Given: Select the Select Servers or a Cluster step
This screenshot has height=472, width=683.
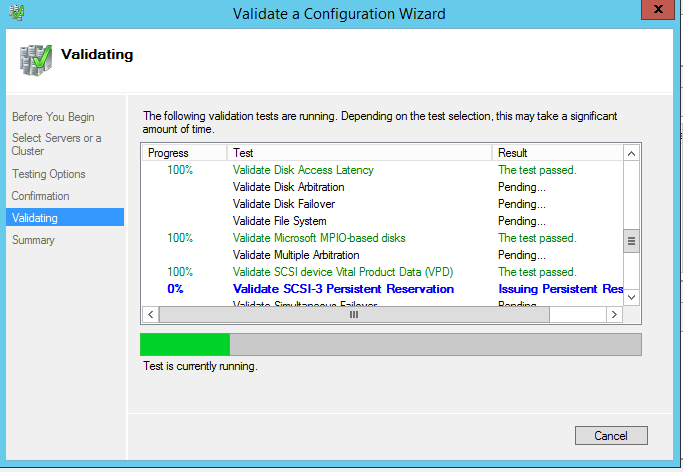Looking at the screenshot, I should tap(57, 144).
